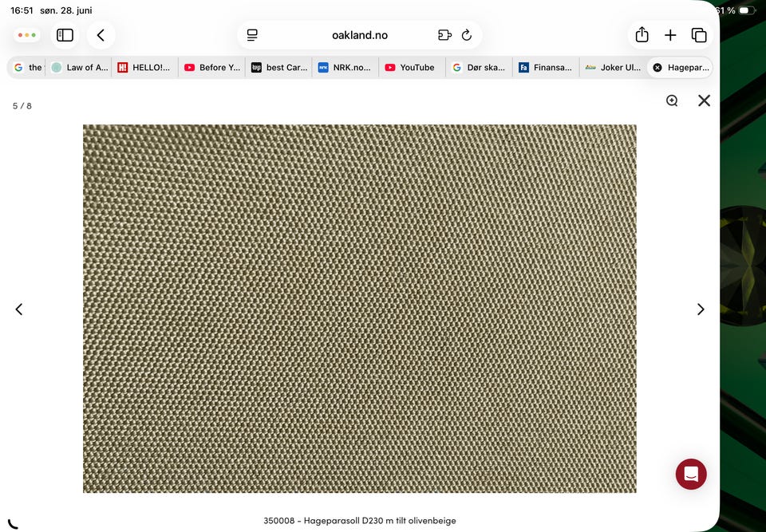Switch to the Joker Ul... tab
The width and height of the screenshot is (766, 532).
(x=613, y=68)
